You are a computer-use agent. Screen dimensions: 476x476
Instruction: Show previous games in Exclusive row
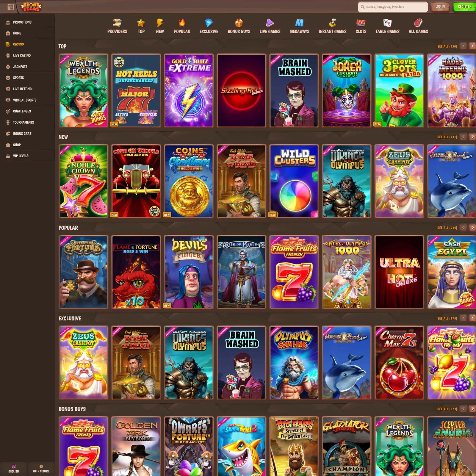[463, 318]
